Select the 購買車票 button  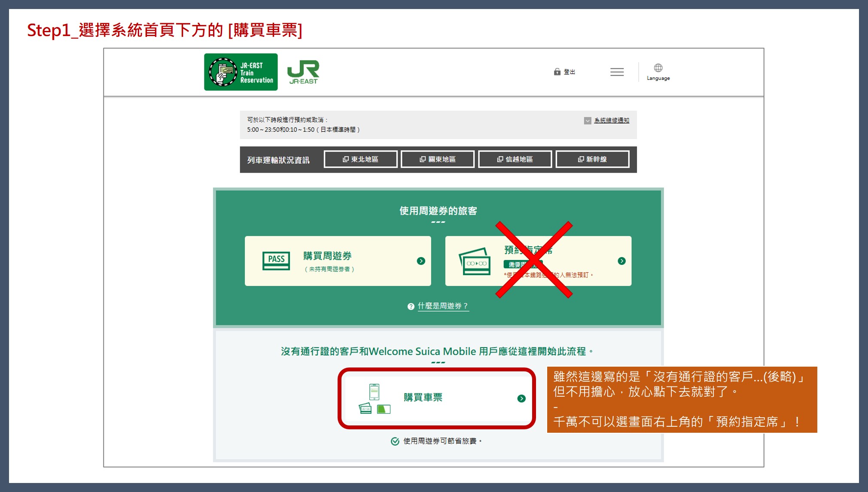point(436,398)
